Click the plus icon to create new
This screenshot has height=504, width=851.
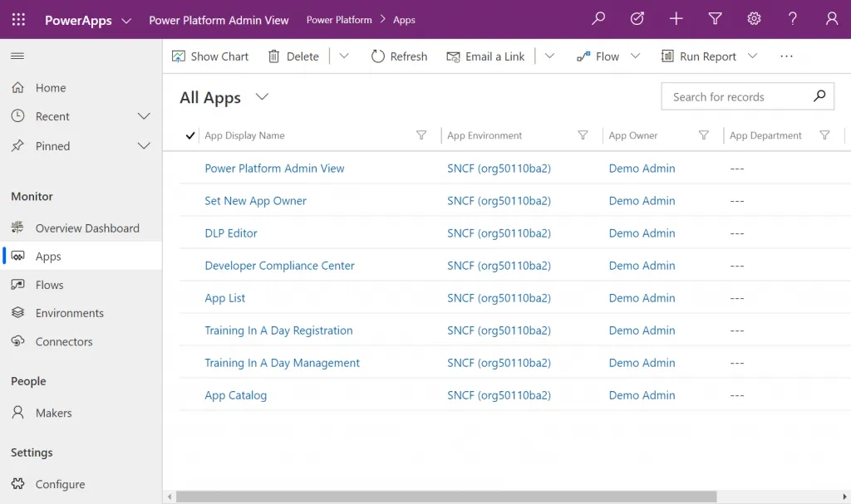(676, 19)
